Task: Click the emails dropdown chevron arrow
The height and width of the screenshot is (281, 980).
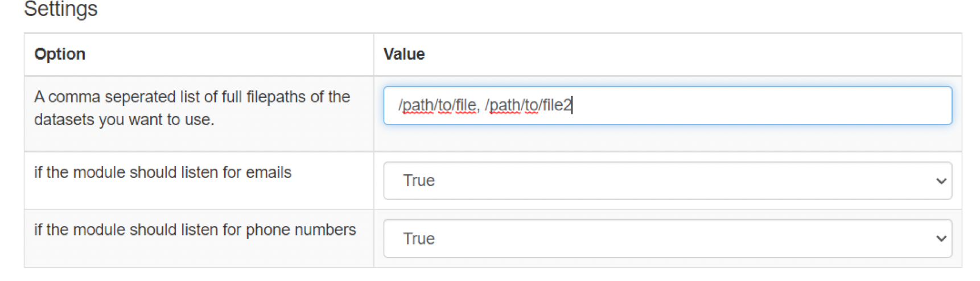Action: 941,181
